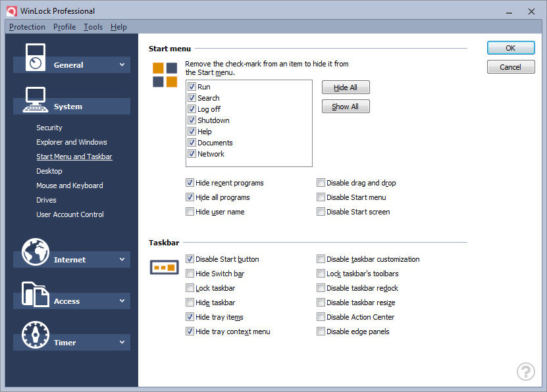Enable the Hide user name checkbox
The width and height of the screenshot is (547, 392).
coord(190,212)
